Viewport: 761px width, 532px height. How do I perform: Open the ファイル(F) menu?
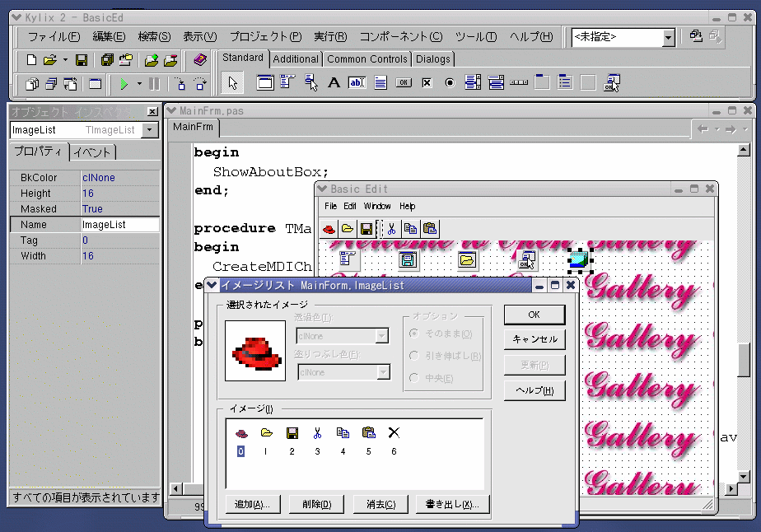[x=54, y=37]
